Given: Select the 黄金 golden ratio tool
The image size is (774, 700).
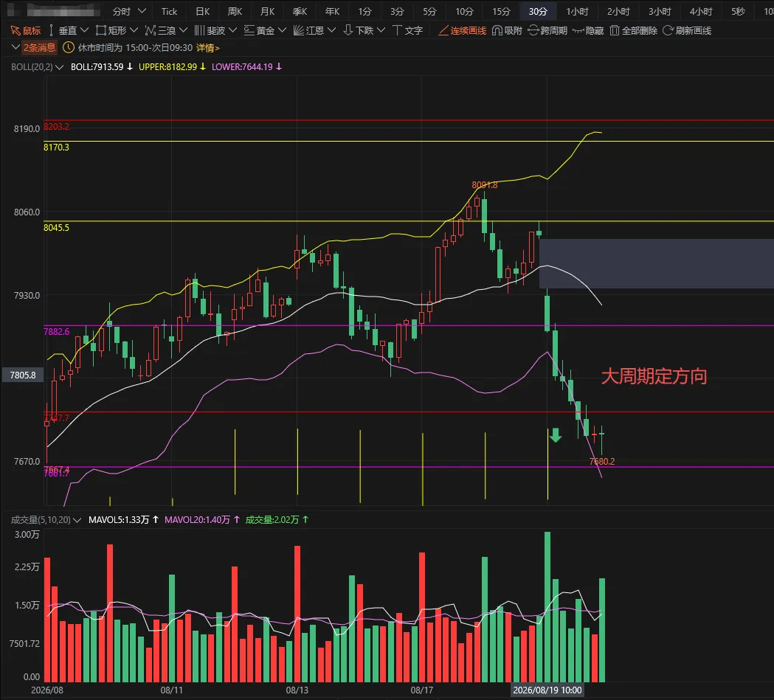Looking at the screenshot, I should pyautogui.click(x=259, y=30).
